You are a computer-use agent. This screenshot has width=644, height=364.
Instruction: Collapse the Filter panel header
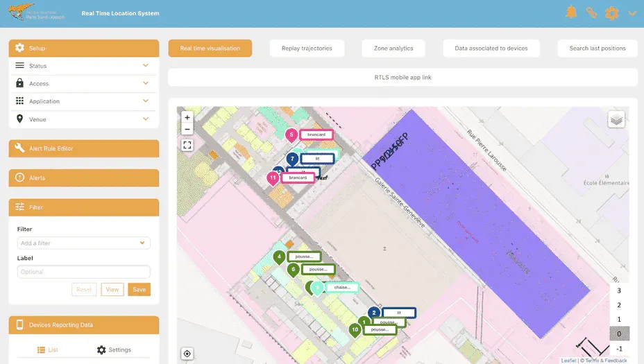(x=84, y=207)
